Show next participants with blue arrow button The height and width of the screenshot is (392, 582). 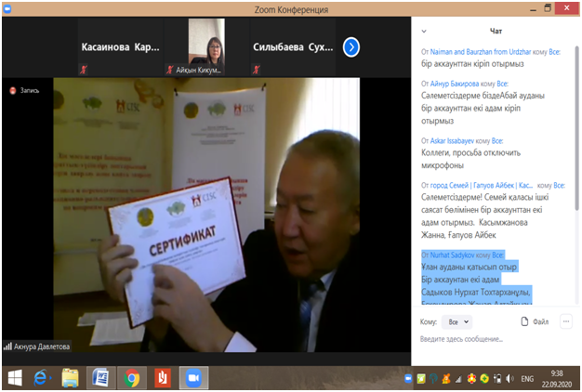(351, 47)
